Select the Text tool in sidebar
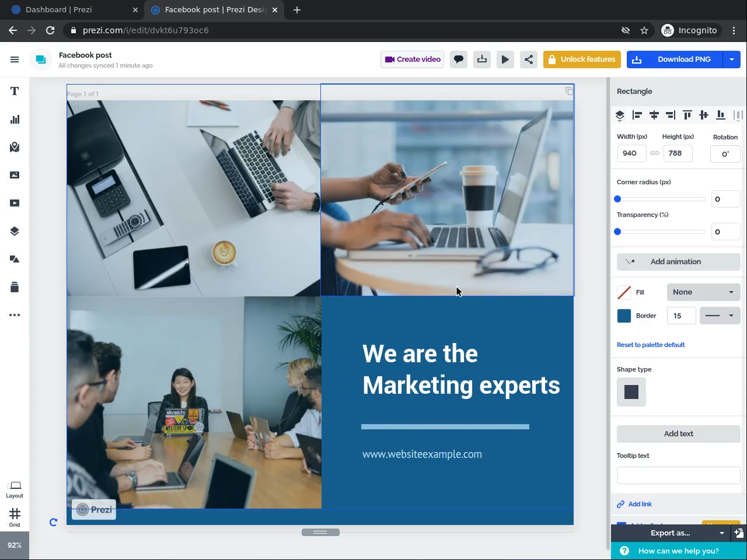 point(15,91)
